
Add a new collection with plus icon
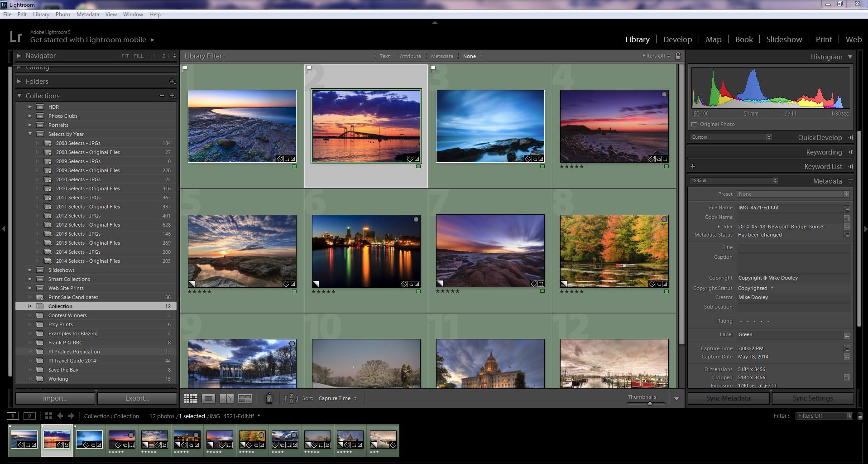(x=172, y=96)
